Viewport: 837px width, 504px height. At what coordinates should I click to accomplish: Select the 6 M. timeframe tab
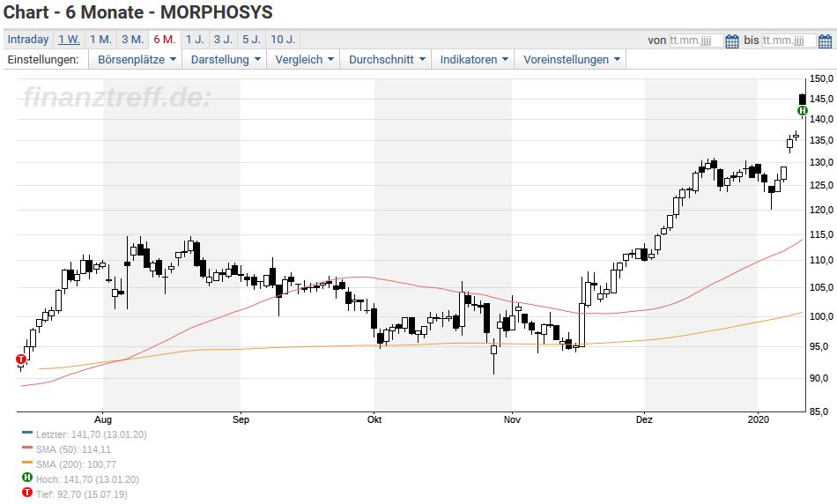(x=165, y=40)
